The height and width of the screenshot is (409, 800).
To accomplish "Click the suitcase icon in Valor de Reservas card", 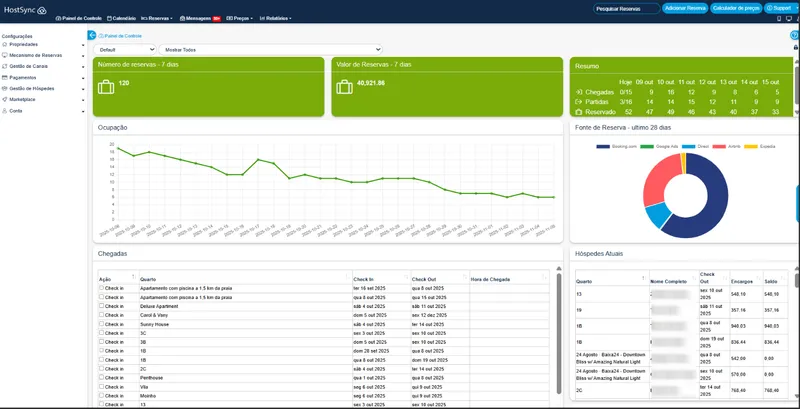I will click(x=344, y=87).
